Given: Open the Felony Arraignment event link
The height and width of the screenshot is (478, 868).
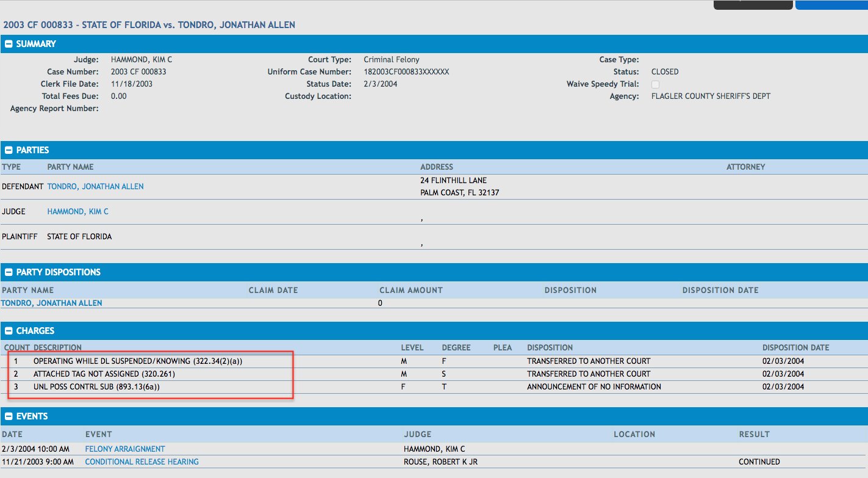Looking at the screenshot, I should (125, 449).
